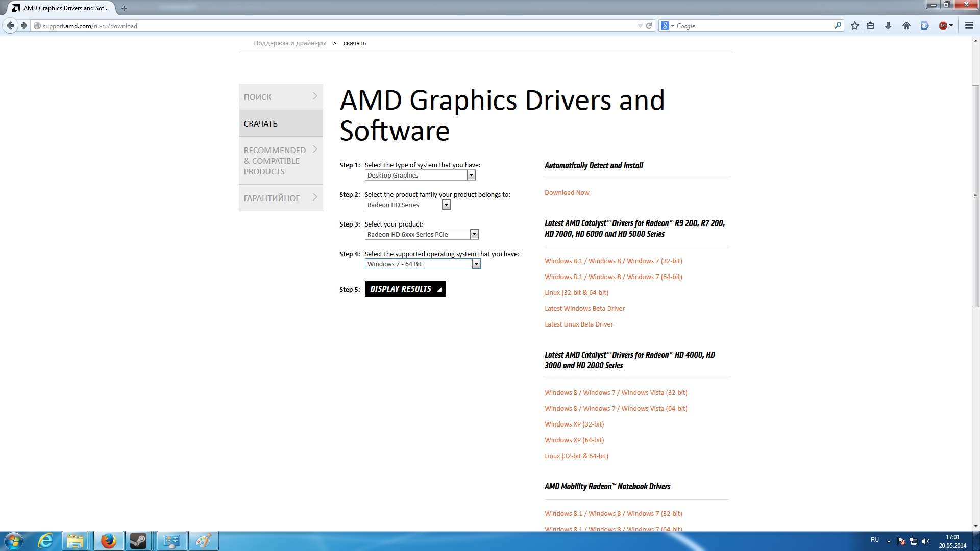The image size is (980, 551).
Task: Open Recommended & Compatible Products section
Action: pyautogui.click(x=281, y=161)
